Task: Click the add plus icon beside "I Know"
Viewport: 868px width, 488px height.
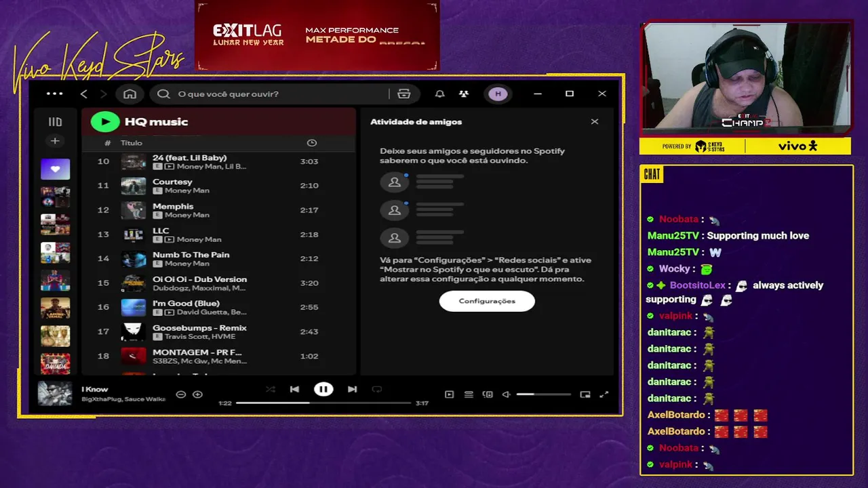Action: point(197,394)
